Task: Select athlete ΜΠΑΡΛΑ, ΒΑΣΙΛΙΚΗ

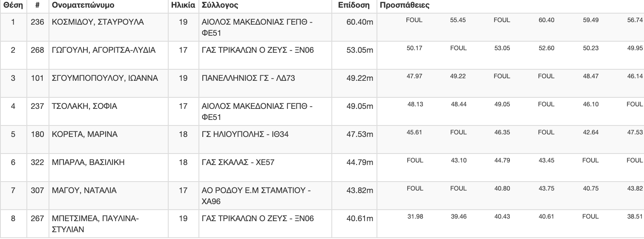Action: [x=88, y=162]
